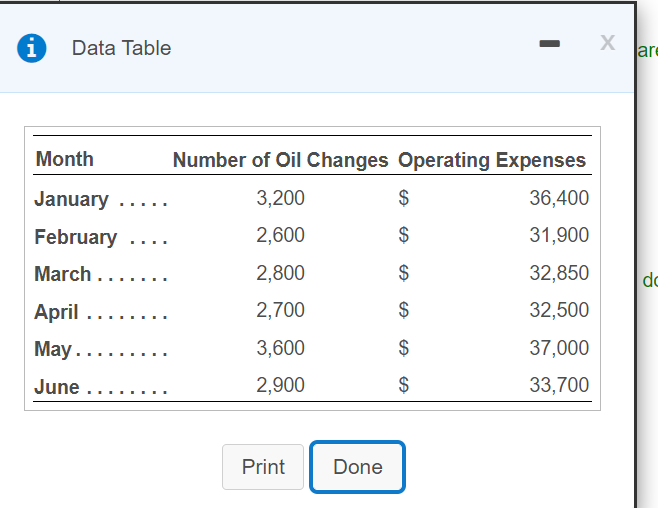658x508 pixels.
Task: Click the 37,000 expense value
Action: (559, 348)
